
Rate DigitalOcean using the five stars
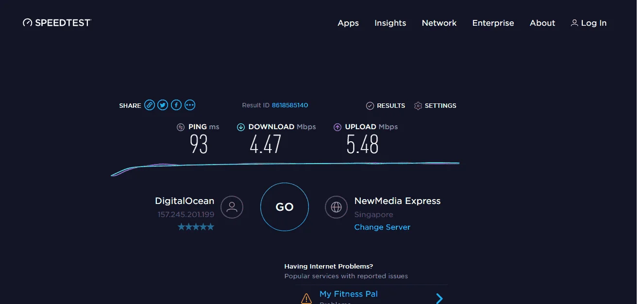(x=196, y=227)
